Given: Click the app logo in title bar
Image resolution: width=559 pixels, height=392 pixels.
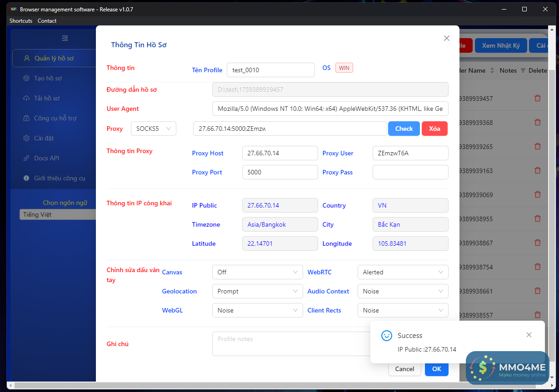Looking at the screenshot, I should point(14,9).
